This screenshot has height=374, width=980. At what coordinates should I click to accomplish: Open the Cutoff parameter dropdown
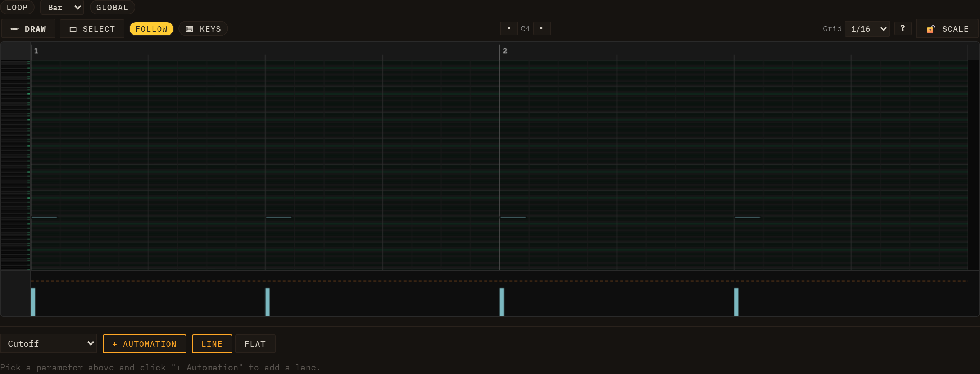coord(49,343)
